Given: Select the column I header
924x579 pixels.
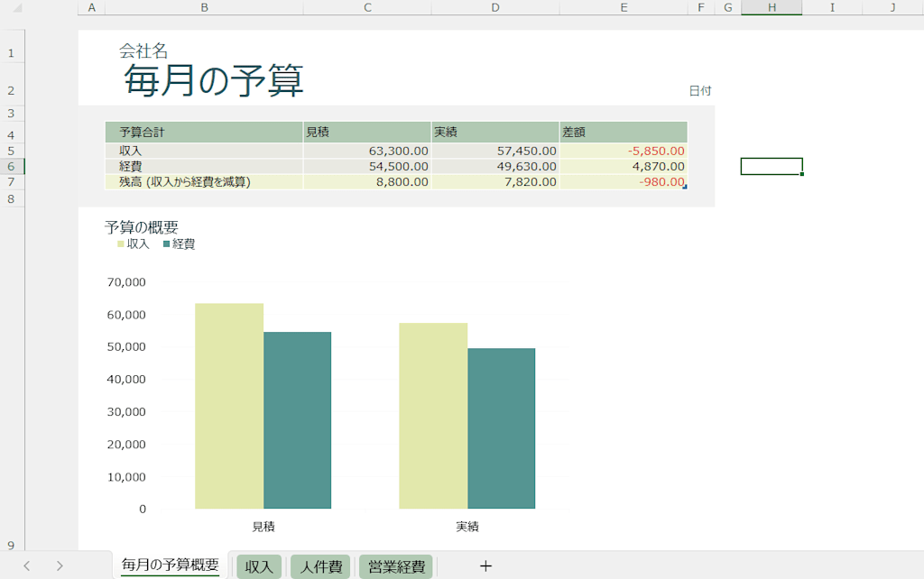Looking at the screenshot, I should 832,7.
